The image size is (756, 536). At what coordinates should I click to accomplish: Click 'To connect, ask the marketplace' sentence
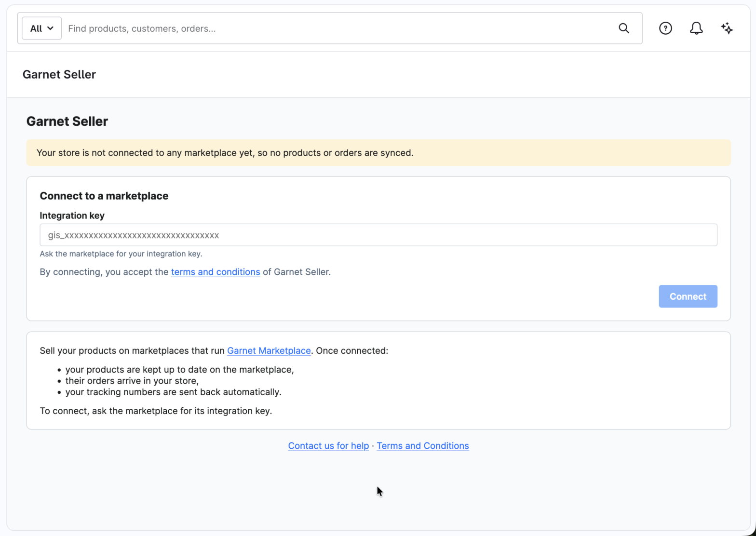click(156, 411)
